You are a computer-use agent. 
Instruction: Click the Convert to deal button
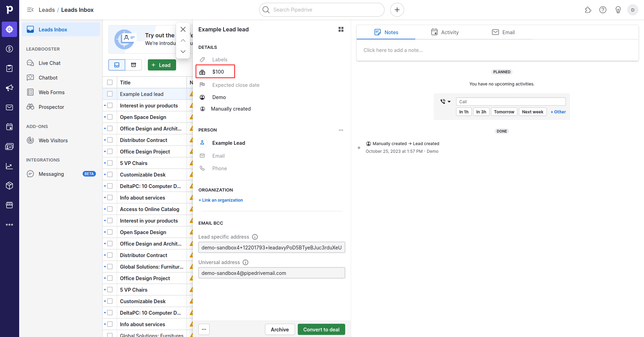(x=321, y=330)
